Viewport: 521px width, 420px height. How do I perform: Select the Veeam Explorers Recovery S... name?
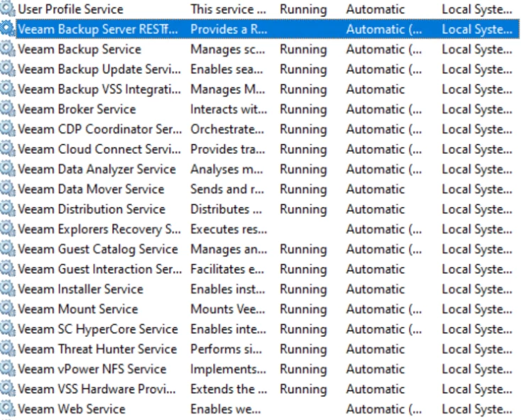point(99,229)
